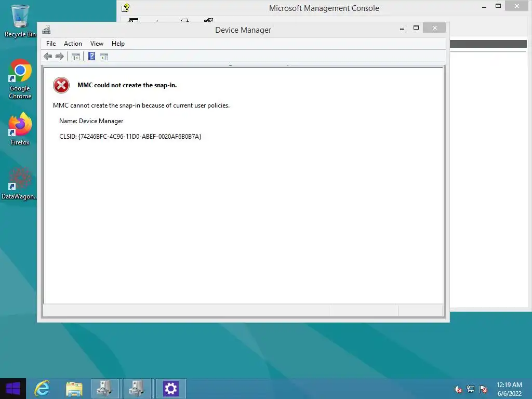This screenshot has width=532, height=399.
Task: Minimize the Device Manager window
Action: click(x=402, y=29)
